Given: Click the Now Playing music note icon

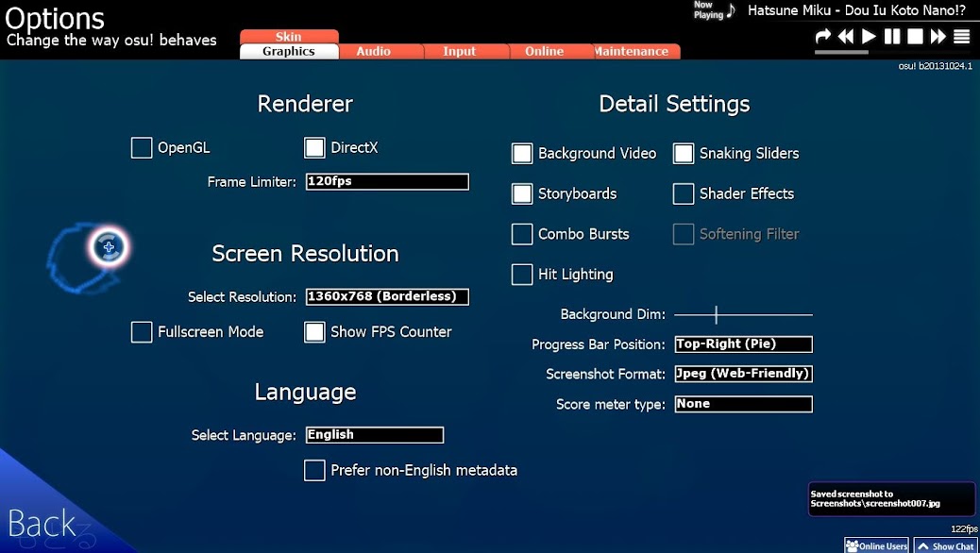Looking at the screenshot, I should pyautogui.click(x=732, y=10).
